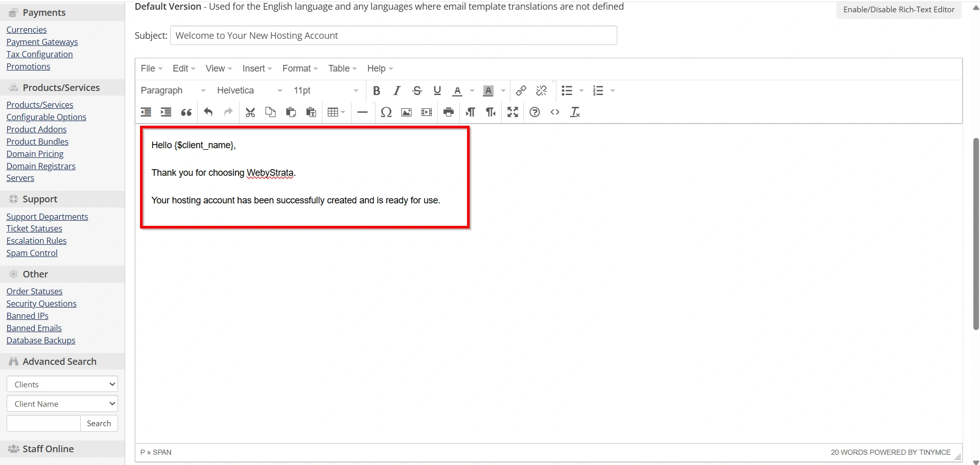
Task: Expand the background color dropdown arrow
Action: [x=503, y=91]
